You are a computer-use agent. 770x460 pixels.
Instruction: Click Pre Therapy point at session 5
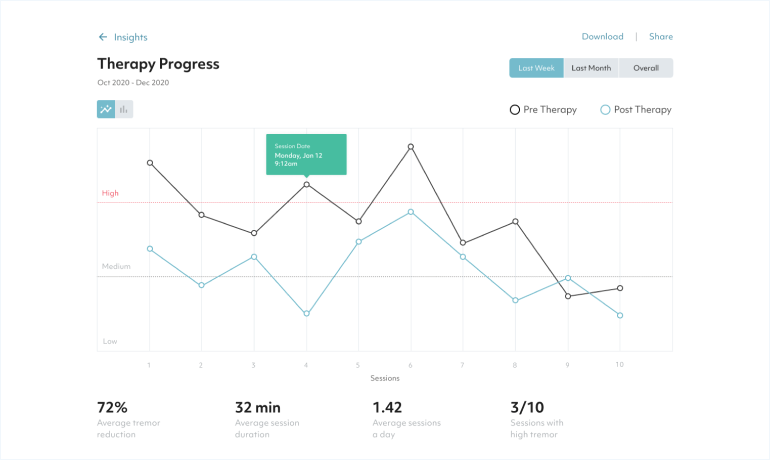[358, 221]
